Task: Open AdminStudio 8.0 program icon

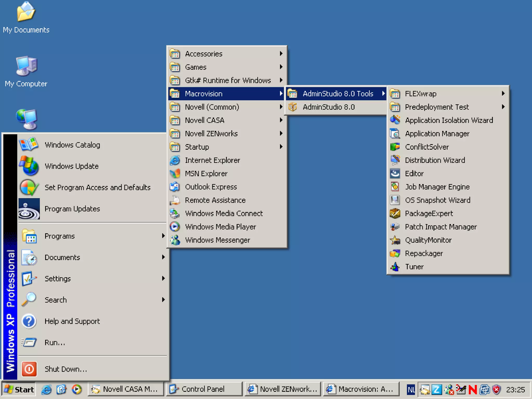Action: click(x=293, y=107)
